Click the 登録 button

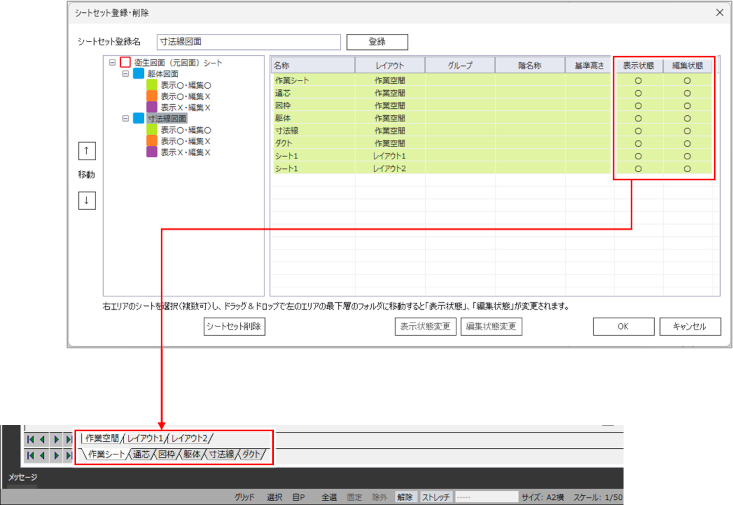tap(377, 42)
